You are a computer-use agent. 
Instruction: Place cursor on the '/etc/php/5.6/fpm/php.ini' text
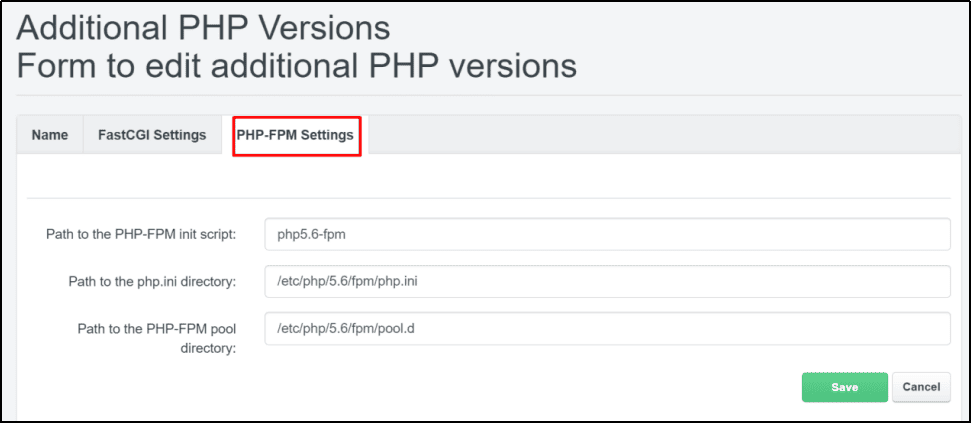tap(347, 282)
